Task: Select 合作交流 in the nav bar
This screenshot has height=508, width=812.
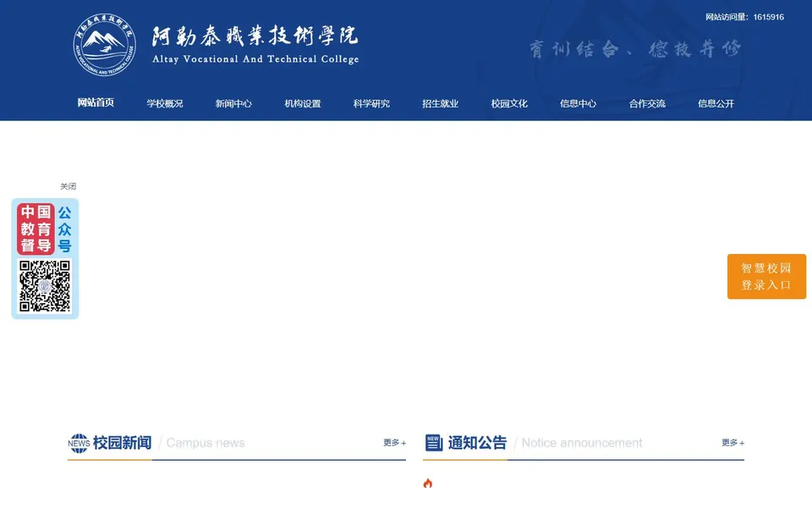Action: click(x=647, y=103)
